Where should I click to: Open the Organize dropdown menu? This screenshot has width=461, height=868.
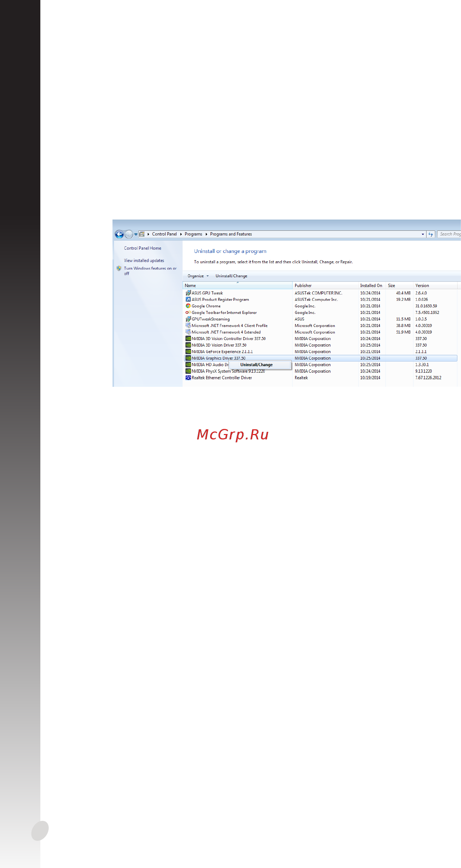tap(198, 276)
